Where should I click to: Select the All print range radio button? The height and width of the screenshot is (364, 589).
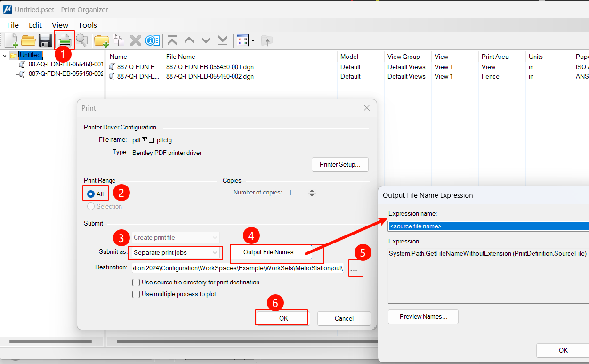[91, 194]
